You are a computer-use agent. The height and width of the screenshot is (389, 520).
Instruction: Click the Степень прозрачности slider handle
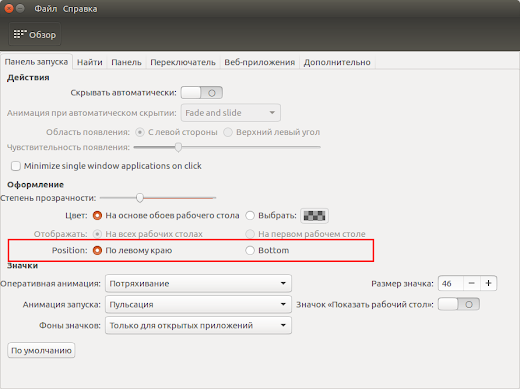pos(140,198)
